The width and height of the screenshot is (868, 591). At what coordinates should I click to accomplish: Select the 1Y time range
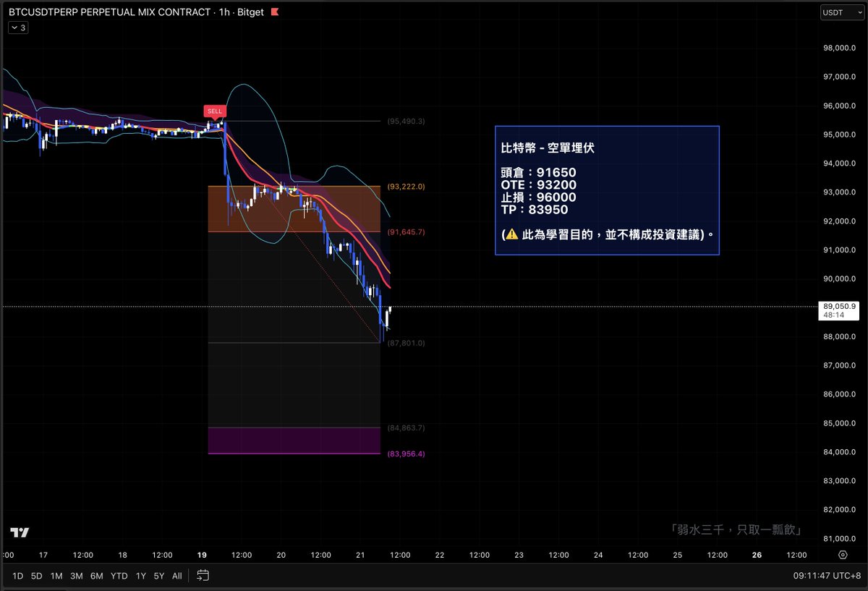coord(141,576)
